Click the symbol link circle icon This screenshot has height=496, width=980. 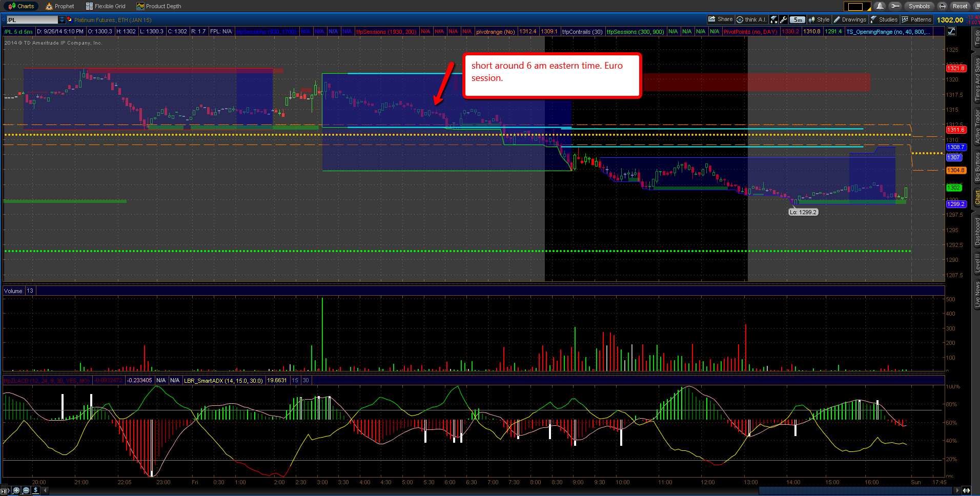(x=4, y=20)
